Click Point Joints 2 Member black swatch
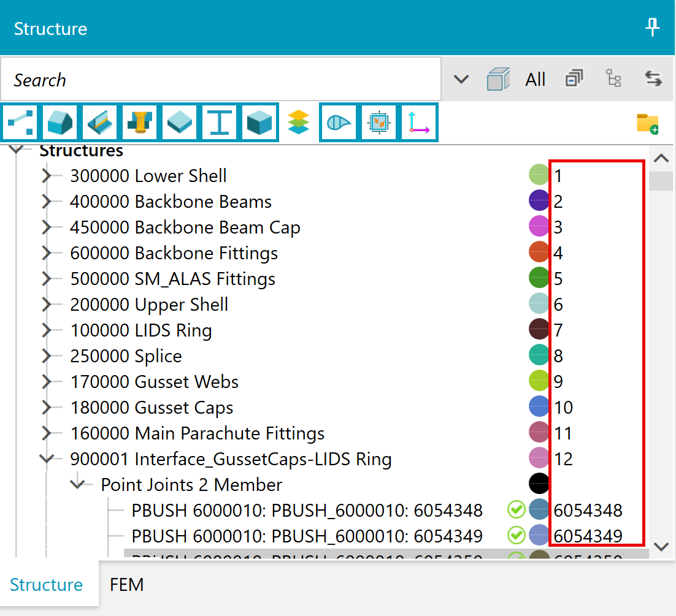This screenshot has height=616, width=676. [539, 484]
